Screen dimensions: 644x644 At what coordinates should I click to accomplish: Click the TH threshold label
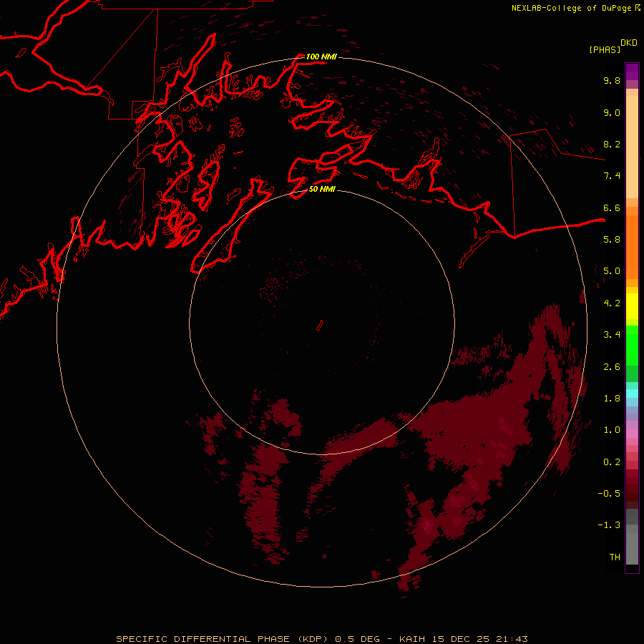pos(615,557)
